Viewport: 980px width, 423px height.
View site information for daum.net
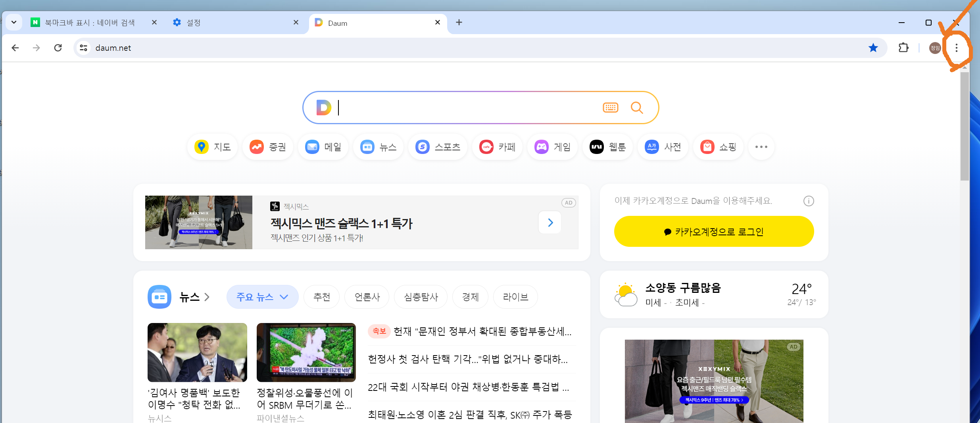[x=83, y=48]
